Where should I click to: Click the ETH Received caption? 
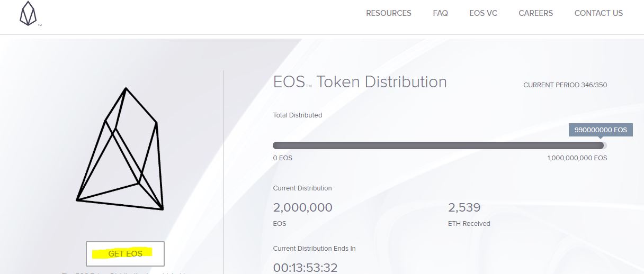(469, 224)
